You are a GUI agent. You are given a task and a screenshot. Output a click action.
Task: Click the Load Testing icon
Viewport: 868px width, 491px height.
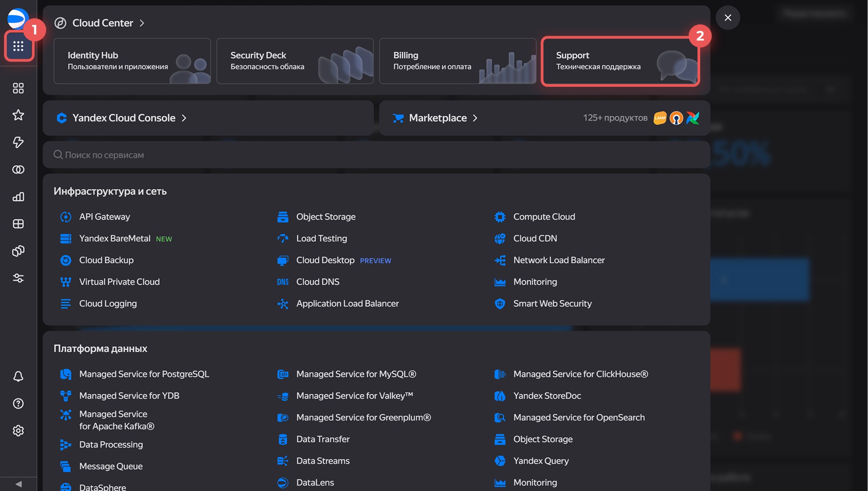click(283, 238)
